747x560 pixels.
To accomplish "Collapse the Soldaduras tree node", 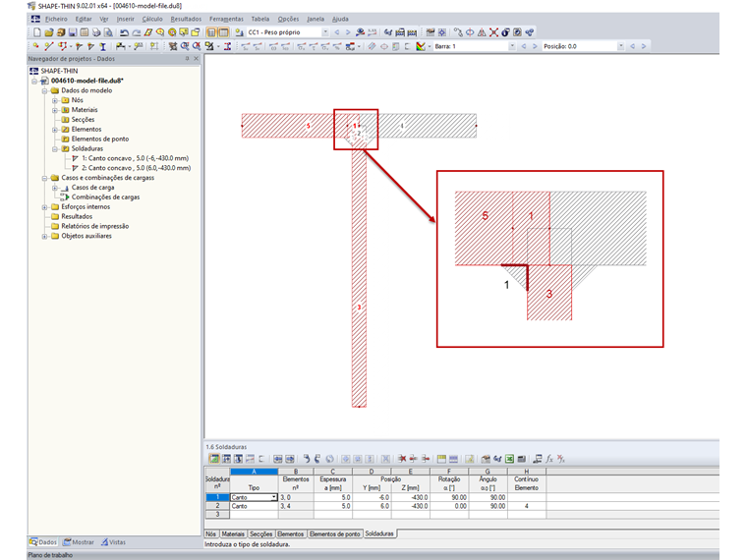I will click(55, 149).
